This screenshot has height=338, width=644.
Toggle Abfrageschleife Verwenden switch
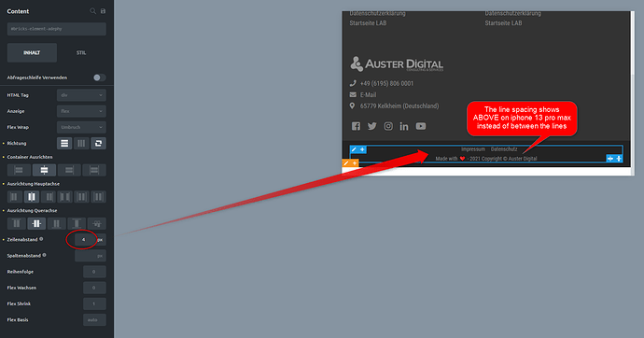coord(99,77)
